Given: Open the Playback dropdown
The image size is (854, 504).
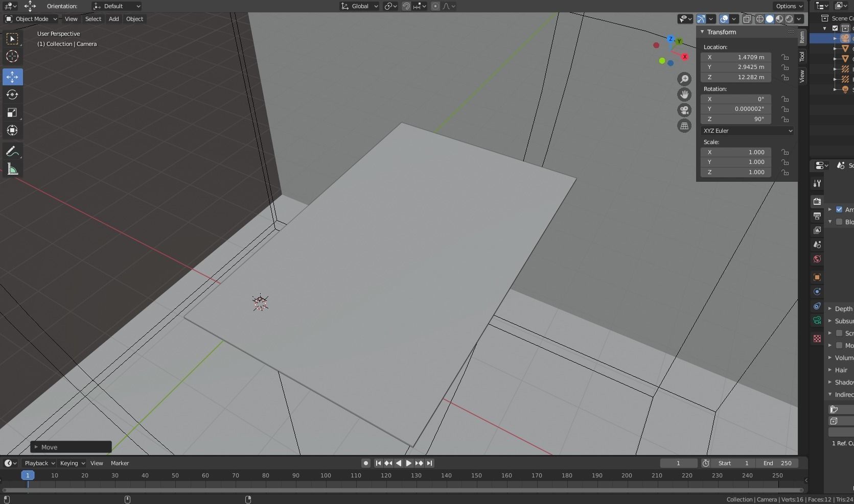Looking at the screenshot, I should 40,463.
